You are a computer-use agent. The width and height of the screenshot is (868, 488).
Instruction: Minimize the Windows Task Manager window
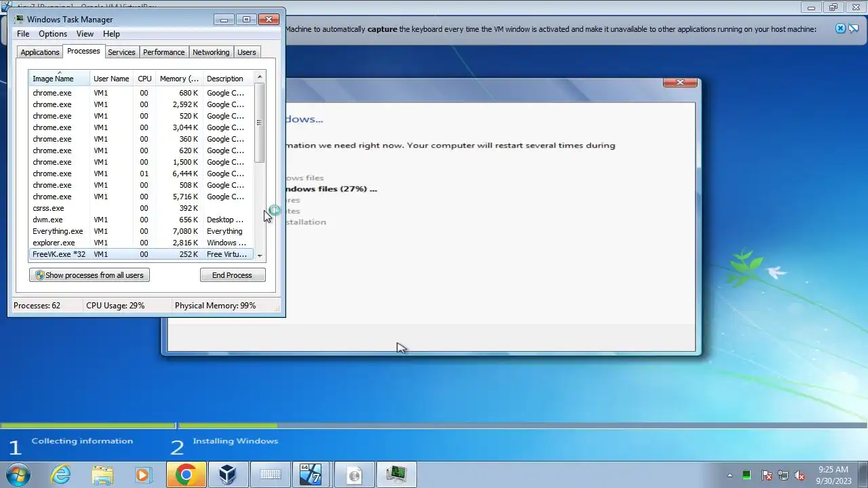click(224, 19)
